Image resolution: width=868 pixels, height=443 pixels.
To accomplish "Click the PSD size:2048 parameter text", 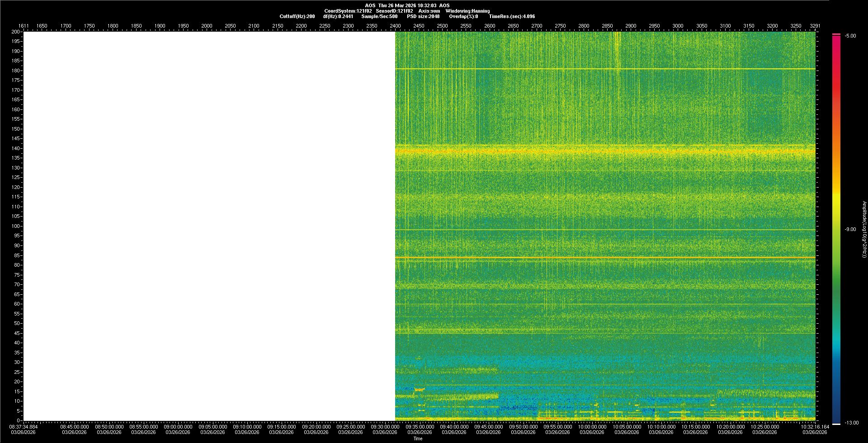I will coord(423,16).
